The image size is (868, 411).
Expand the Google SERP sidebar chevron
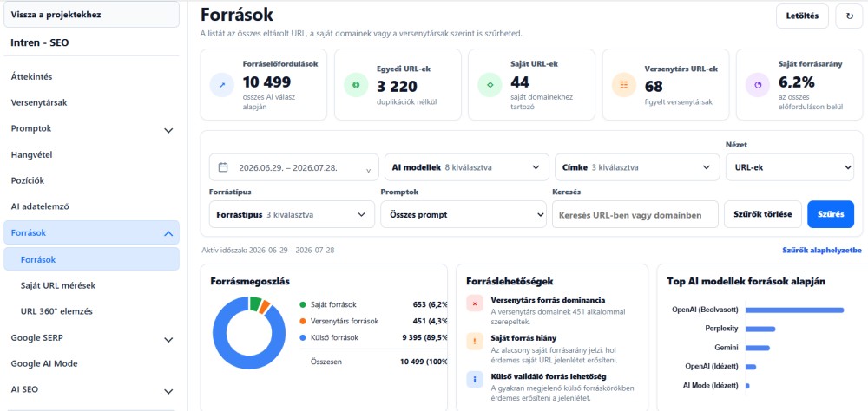click(169, 340)
